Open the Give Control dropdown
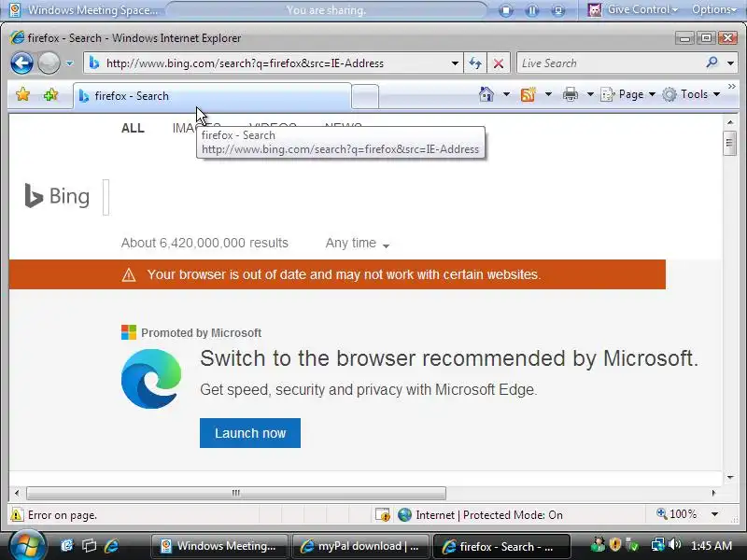This screenshot has height=560, width=747. (x=633, y=9)
